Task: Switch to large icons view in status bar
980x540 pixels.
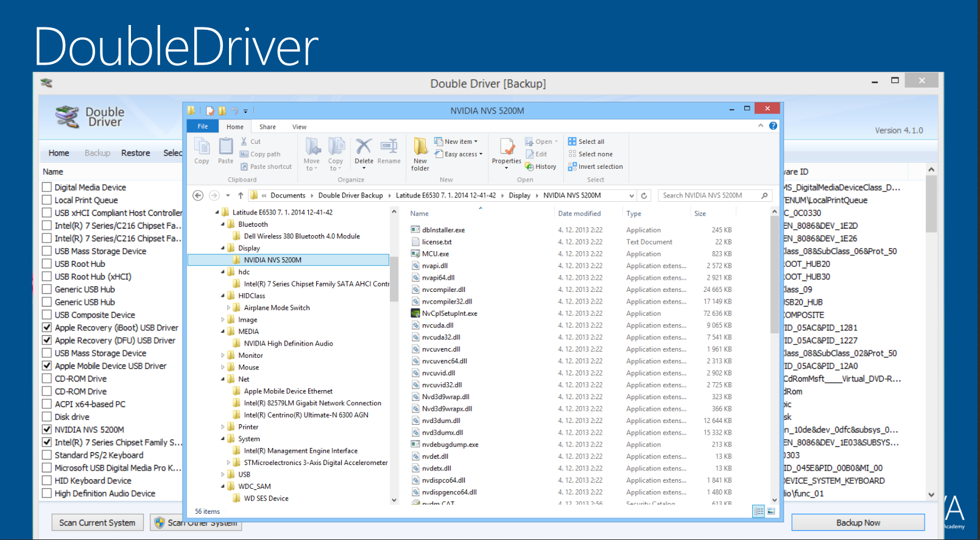Action: point(771,511)
